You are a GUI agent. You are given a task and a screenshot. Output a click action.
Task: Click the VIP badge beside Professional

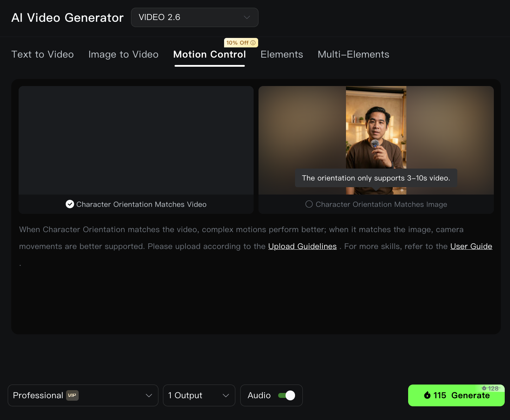72,395
